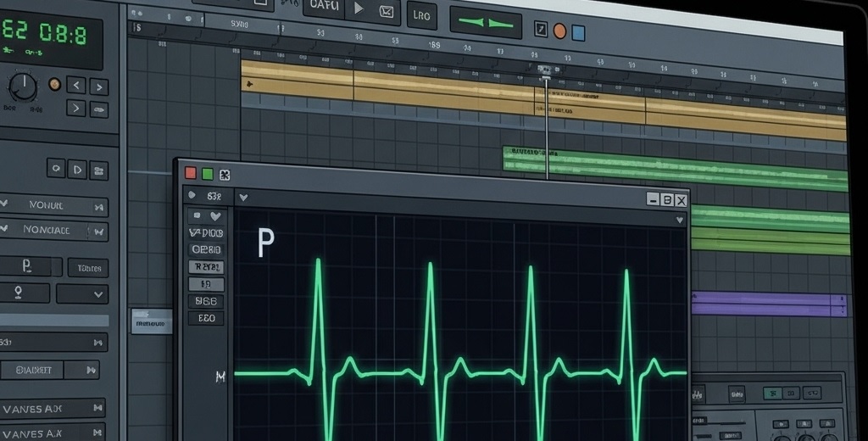The image size is (868, 441).
Task: Click the orange circle record button in toolbar
Action: pos(559,31)
